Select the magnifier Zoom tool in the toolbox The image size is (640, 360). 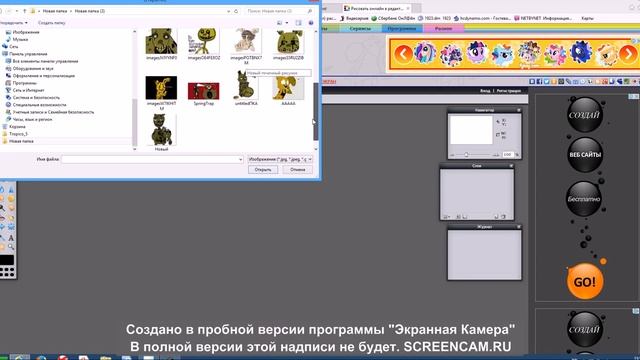click(11, 247)
